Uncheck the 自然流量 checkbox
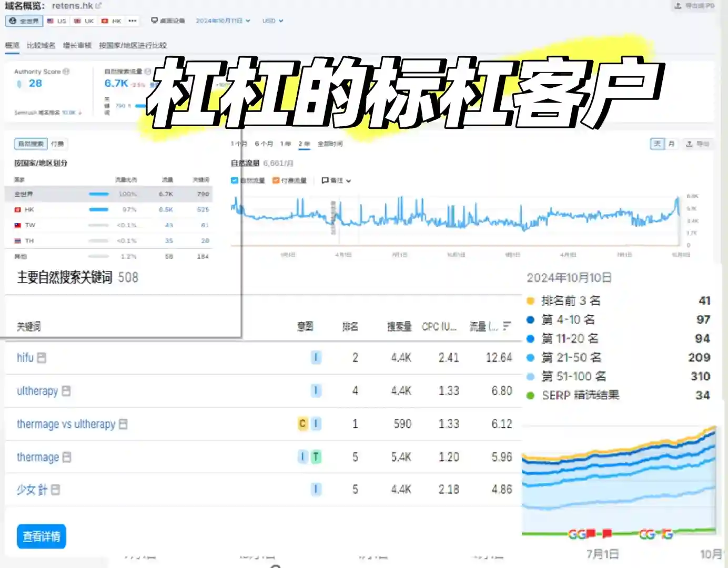728x568 pixels. pyautogui.click(x=234, y=180)
